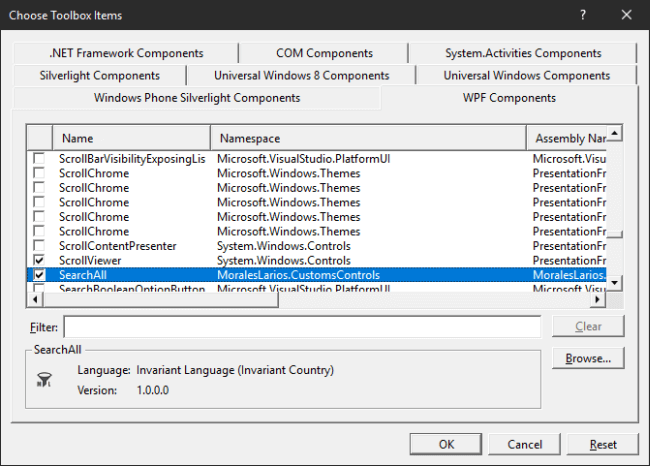Open Universal Windows 8 Components tab
Image resolution: width=650 pixels, height=466 pixels.
point(301,75)
